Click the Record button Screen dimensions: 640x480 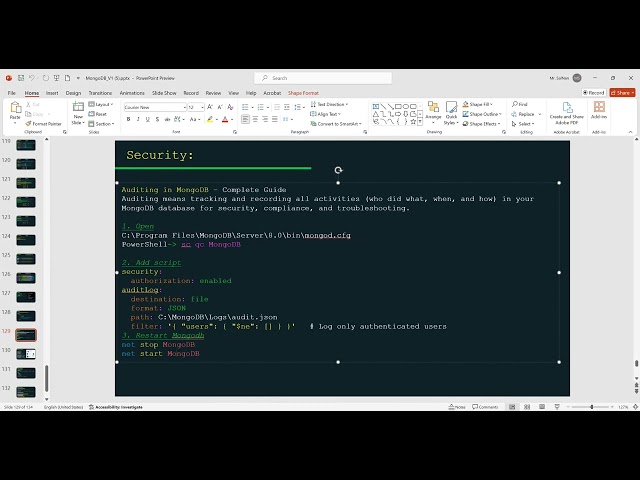click(x=593, y=93)
